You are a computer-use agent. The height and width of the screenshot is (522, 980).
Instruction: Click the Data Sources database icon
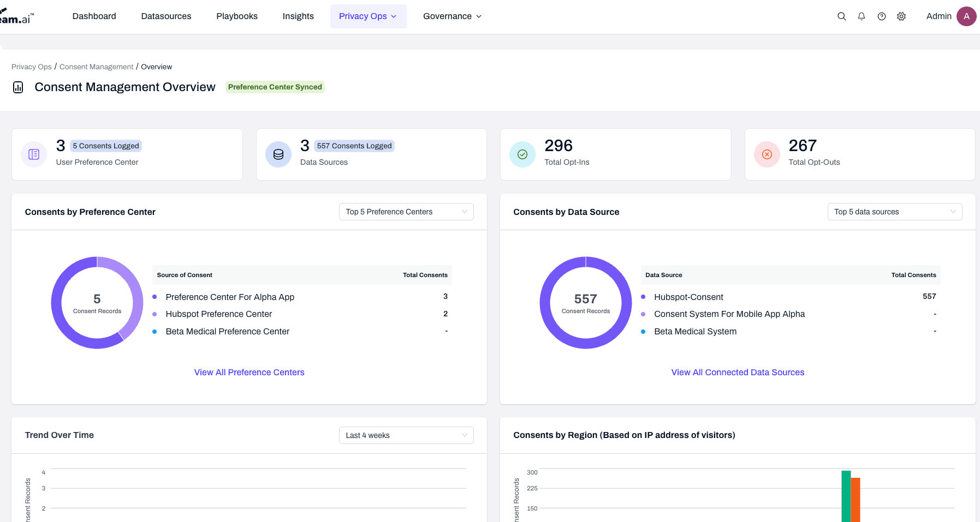278,154
